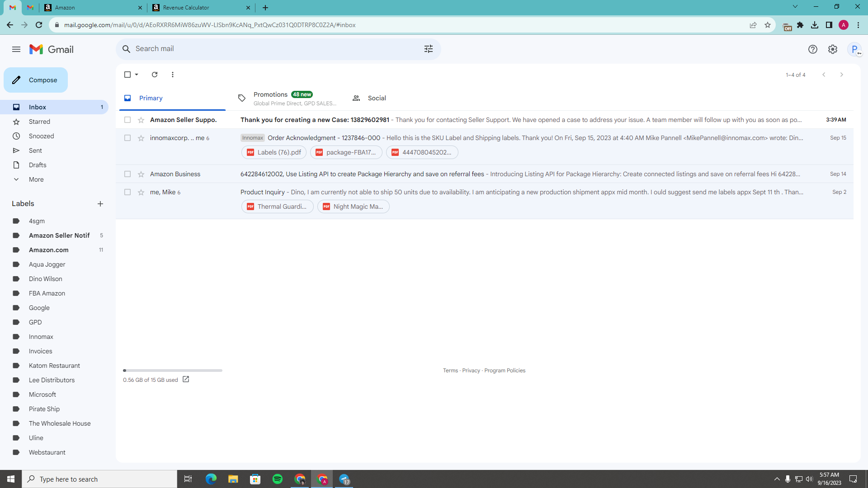Star the Amazon Seller Support email
868x488 pixels.
coord(141,120)
